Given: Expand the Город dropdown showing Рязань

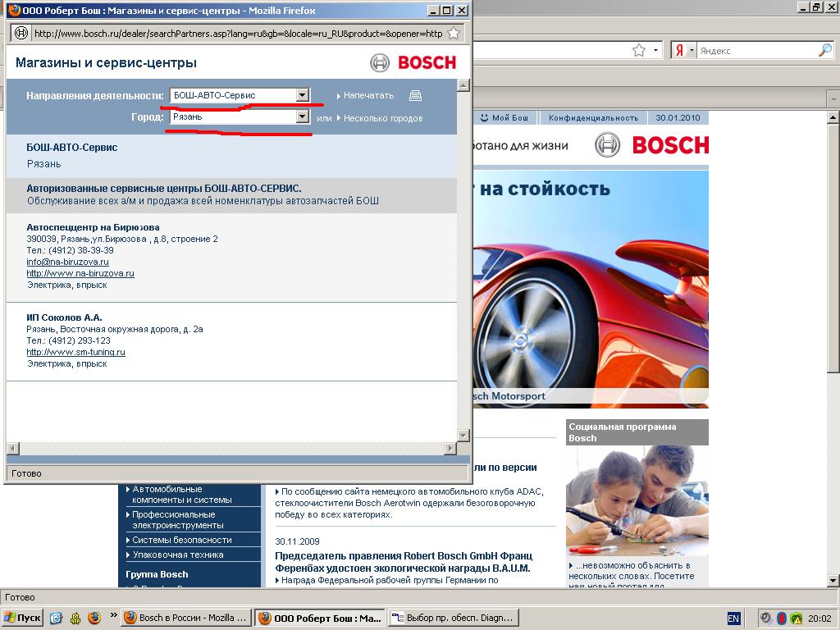Looking at the screenshot, I should tap(302, 117).
